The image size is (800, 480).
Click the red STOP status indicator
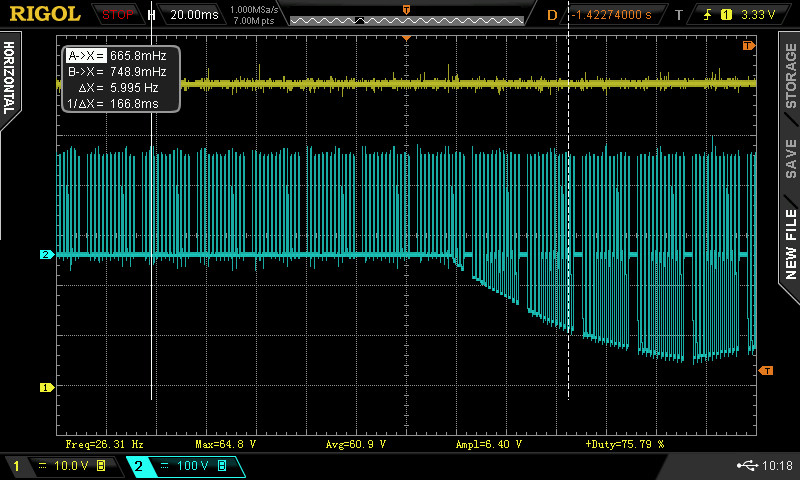coord(118,15)
